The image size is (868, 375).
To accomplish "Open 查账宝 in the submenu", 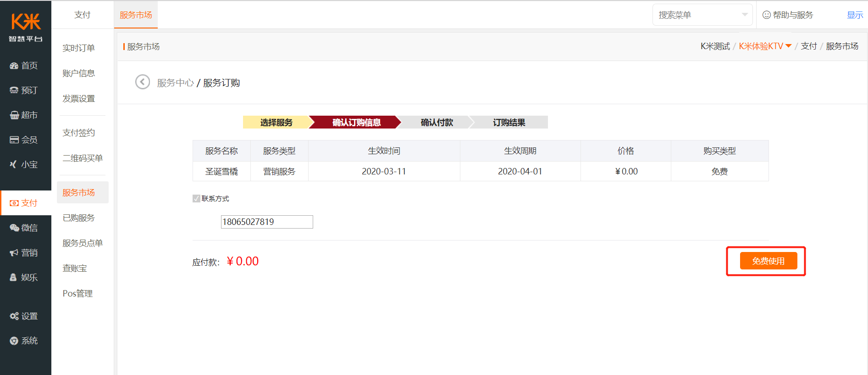I will tap(75, 269).
